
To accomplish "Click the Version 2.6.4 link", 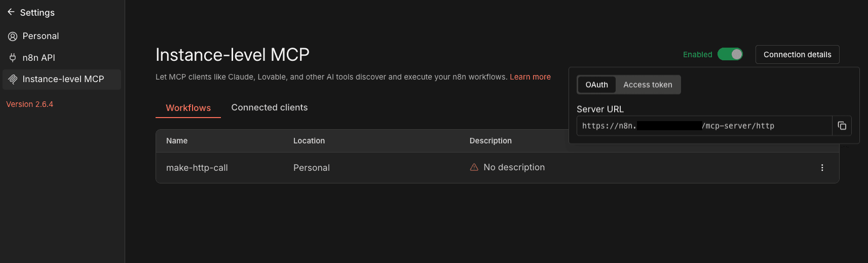I will point(29,104).
